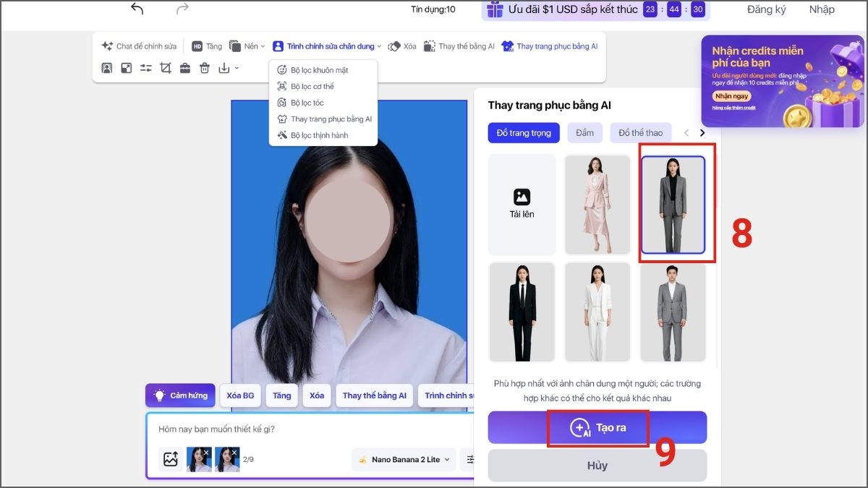Screen dimensions: 868x488
Task: Open Trình chỉnh sửa chân dung dropdown
Action: [x=327, y=46]
